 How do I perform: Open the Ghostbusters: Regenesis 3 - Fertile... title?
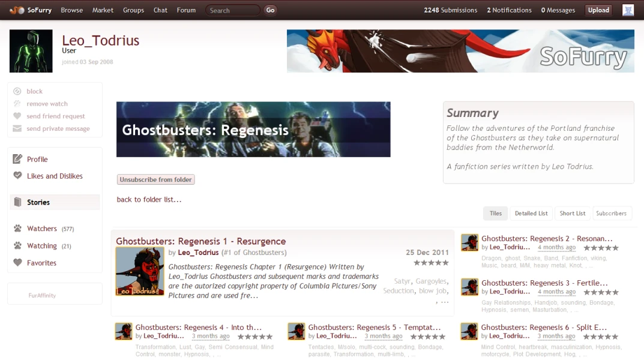(544, 283)
